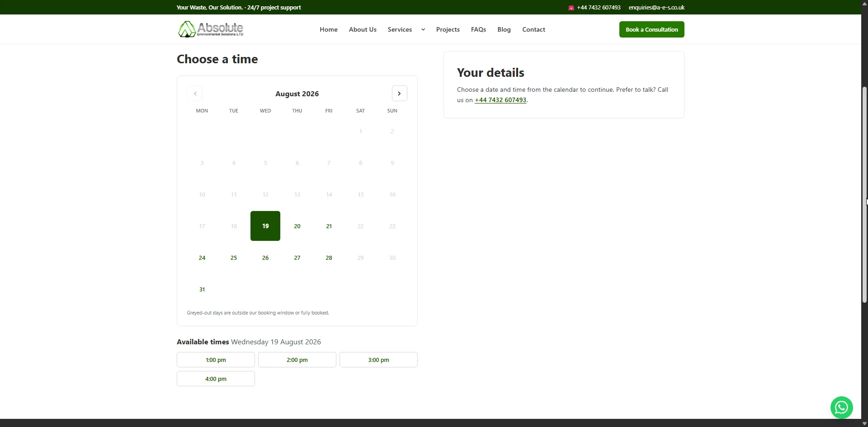Pick 20 August in the calendar
The image size is (868, 427).
[297, 226]
